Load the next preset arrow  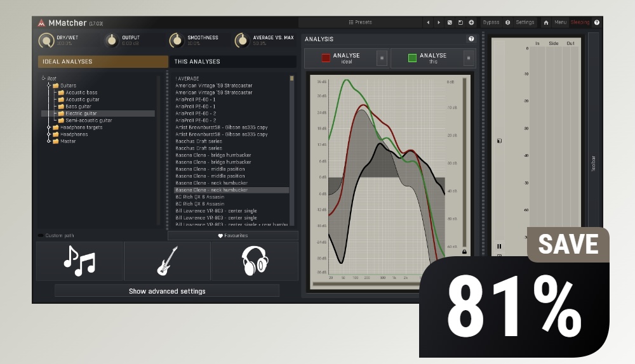click(439, 23)
